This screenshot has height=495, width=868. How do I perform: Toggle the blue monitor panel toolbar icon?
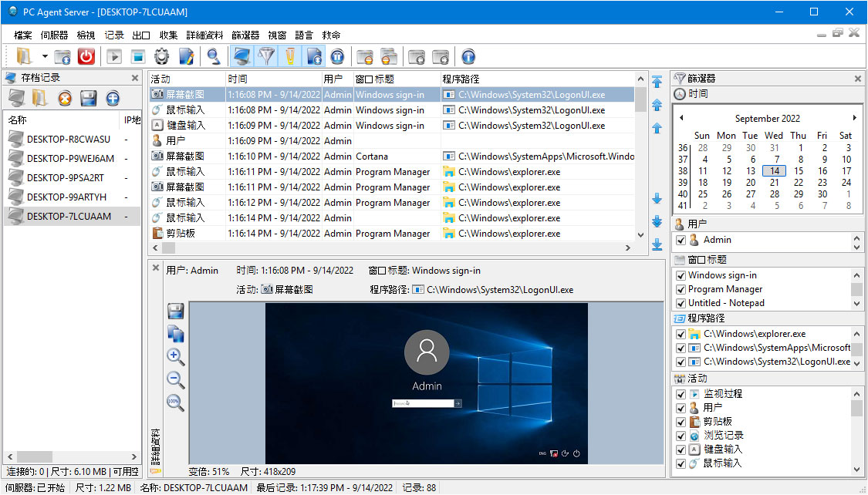click(242, 56)
